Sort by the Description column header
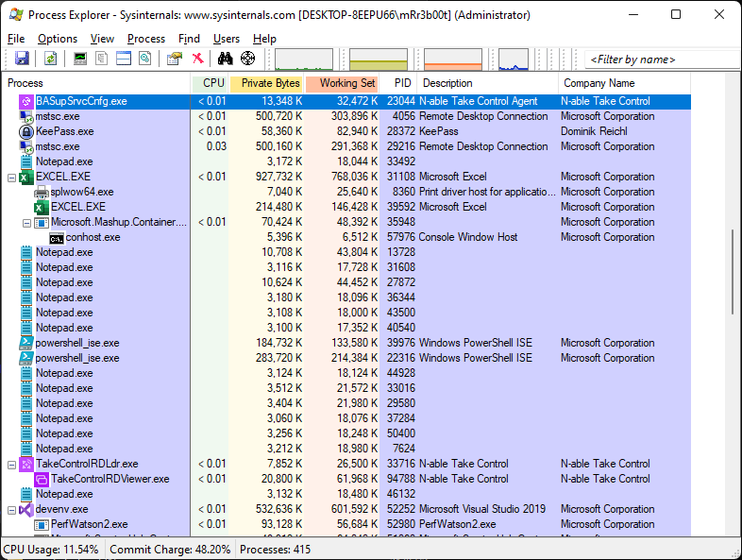This screenshot has height=560, width=742. 488,83
